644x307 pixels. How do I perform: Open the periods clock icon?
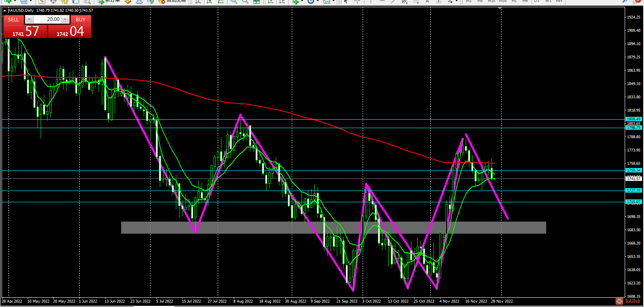[x=311, y=2]
